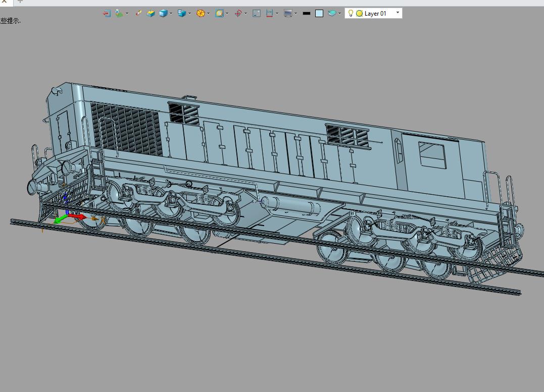Click the red X-axis arrow of the triad
The height and width of the screenshot is (392, 544).
(x=78, y=216)
